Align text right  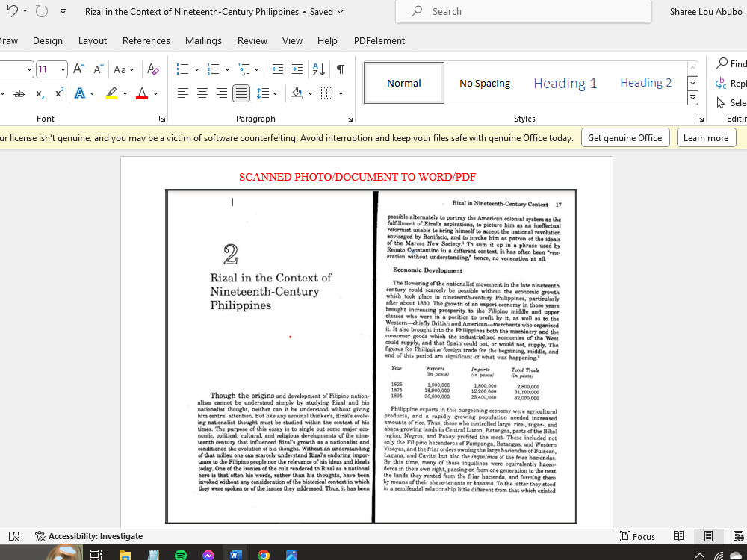[222, 93]
